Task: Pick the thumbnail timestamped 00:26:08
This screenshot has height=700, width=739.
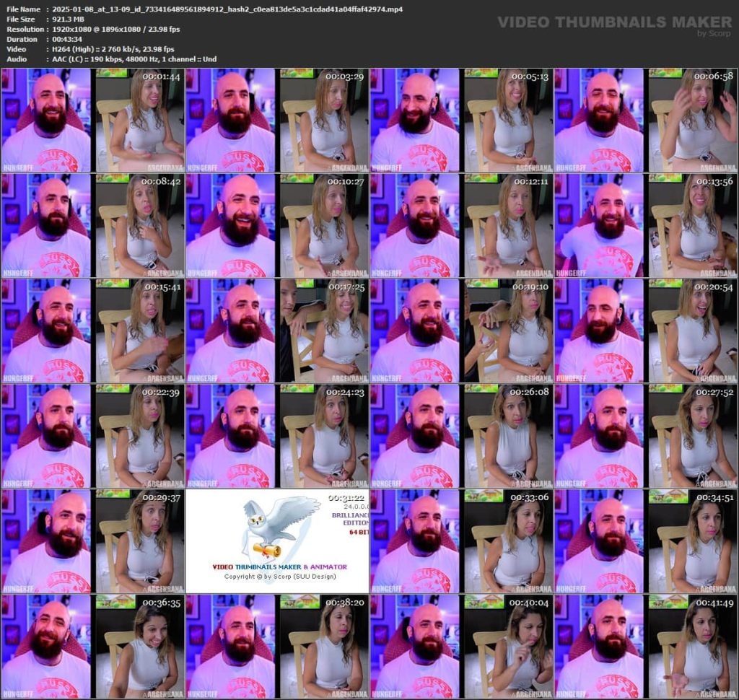Action: click(462, 436)
